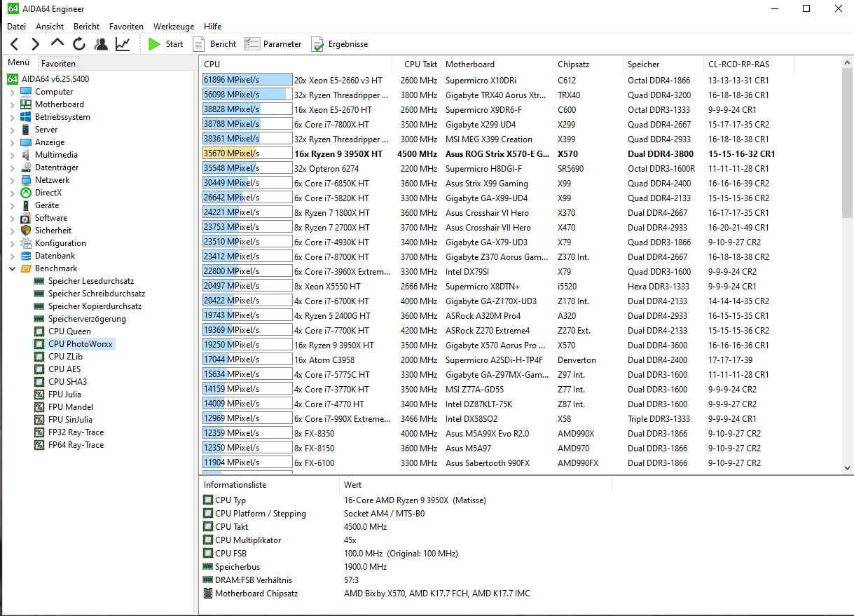Open Speicher Lesedurchsatz benchmark
This screenshot has height=616, width=854.
[x=90, y=281]
